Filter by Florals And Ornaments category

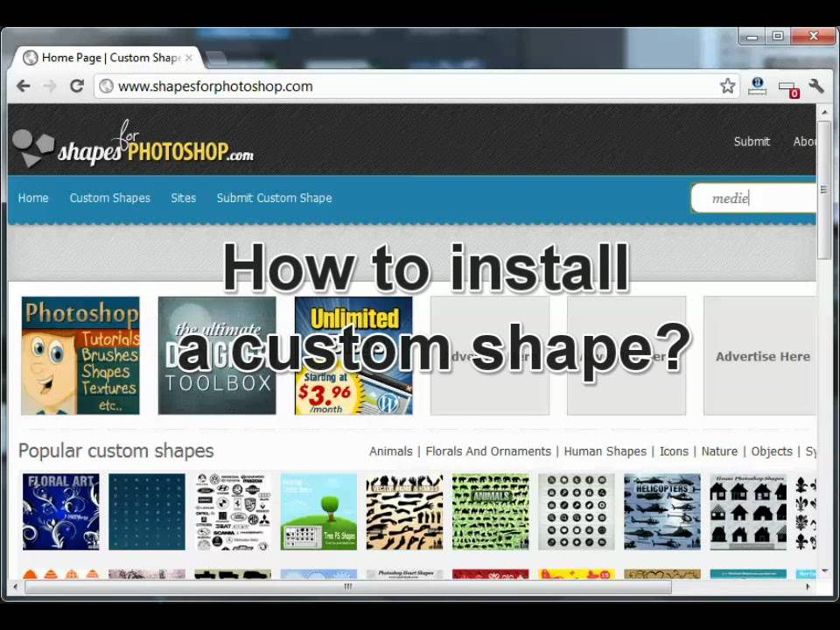tap(488, 451)
